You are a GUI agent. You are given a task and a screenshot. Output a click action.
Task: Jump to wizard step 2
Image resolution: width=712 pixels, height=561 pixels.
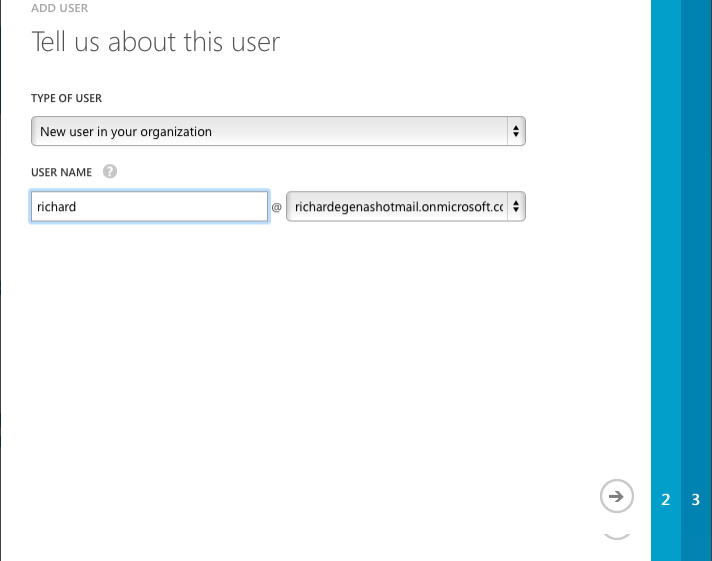click(x=666, y=500)
